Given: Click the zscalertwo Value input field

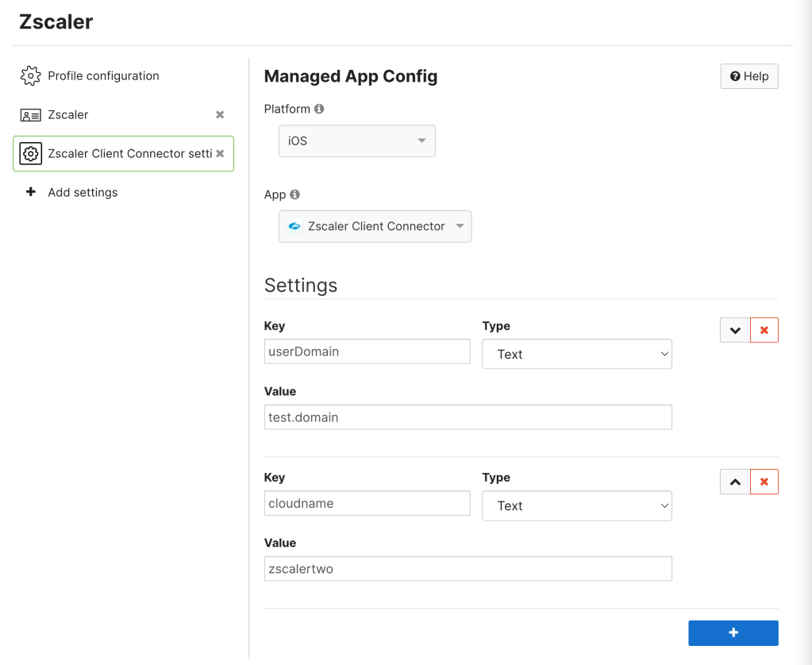Looking at the screenshot, I should 468,569.
